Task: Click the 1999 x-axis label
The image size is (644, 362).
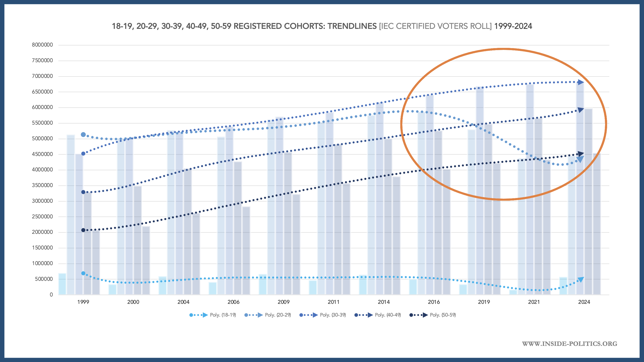Action: pyautogui.click(x=83, y=302)
